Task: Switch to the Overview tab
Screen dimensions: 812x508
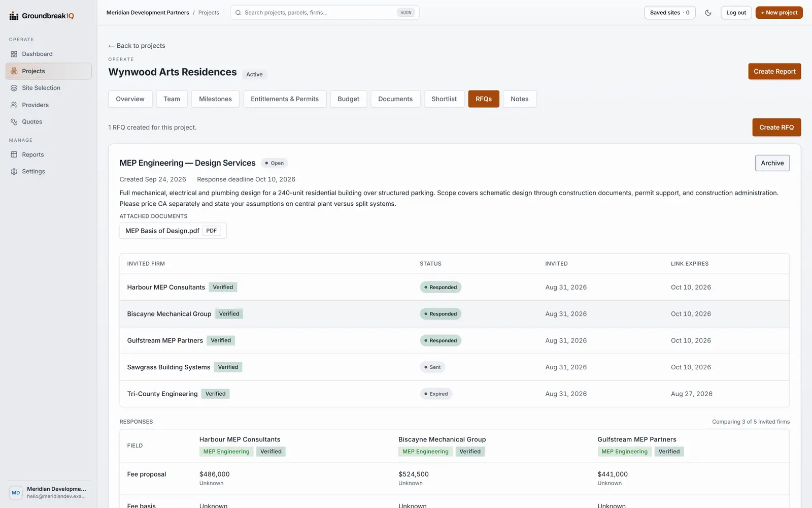Action: 130,99
